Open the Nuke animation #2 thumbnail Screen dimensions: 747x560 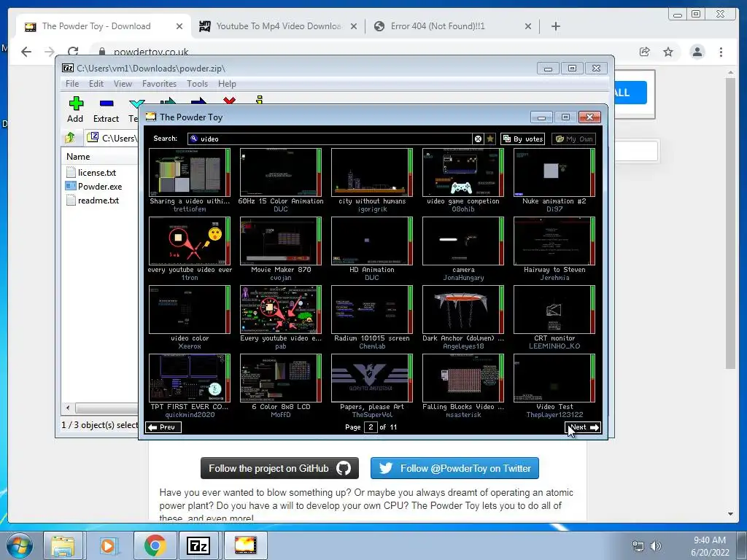coord(554,172)
